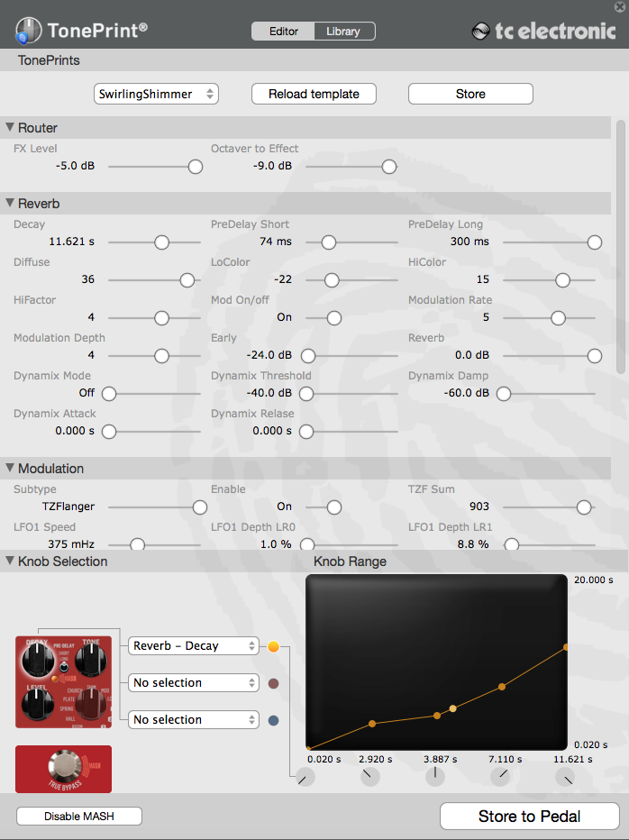Click the mini knob under 11.621 s
Viewport: 629px width, 840px height.
[x=565, y=777]
